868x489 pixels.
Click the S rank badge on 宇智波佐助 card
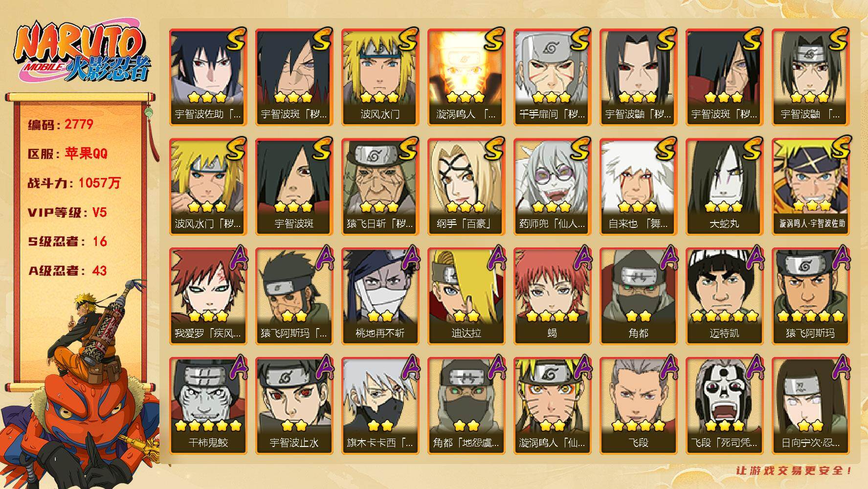pos(236,39)
